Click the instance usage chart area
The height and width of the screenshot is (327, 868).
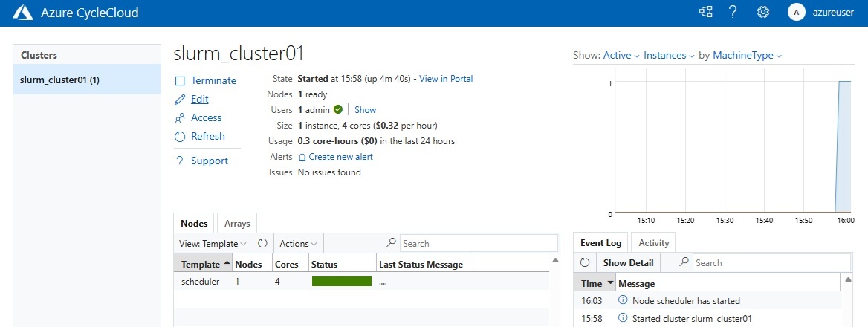click(x=734, y=140)
